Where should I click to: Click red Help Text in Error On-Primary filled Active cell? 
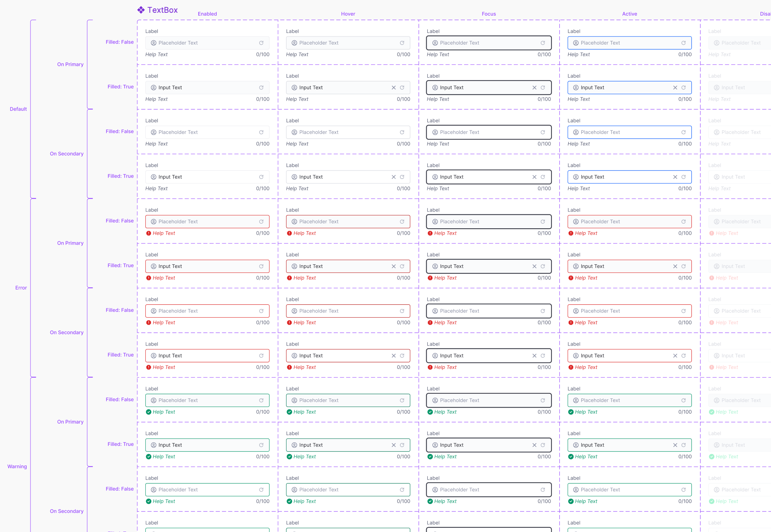click(586, 278)
